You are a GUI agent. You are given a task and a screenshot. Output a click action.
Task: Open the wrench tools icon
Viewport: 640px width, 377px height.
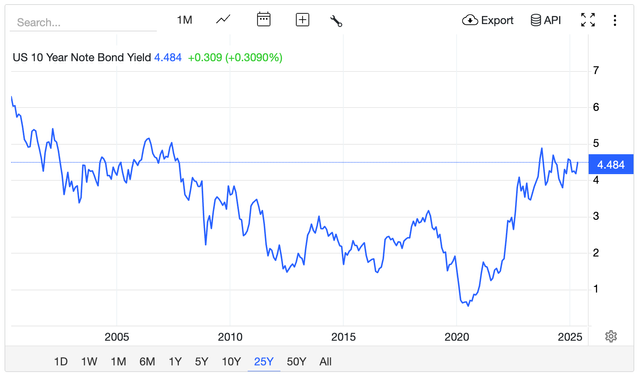tap(336, 20)
